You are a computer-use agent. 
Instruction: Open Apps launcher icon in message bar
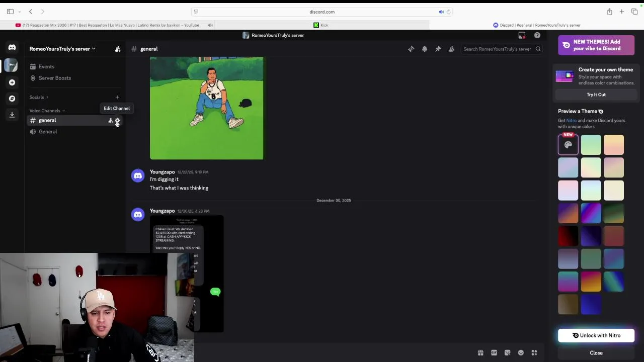tap(534, 353)
